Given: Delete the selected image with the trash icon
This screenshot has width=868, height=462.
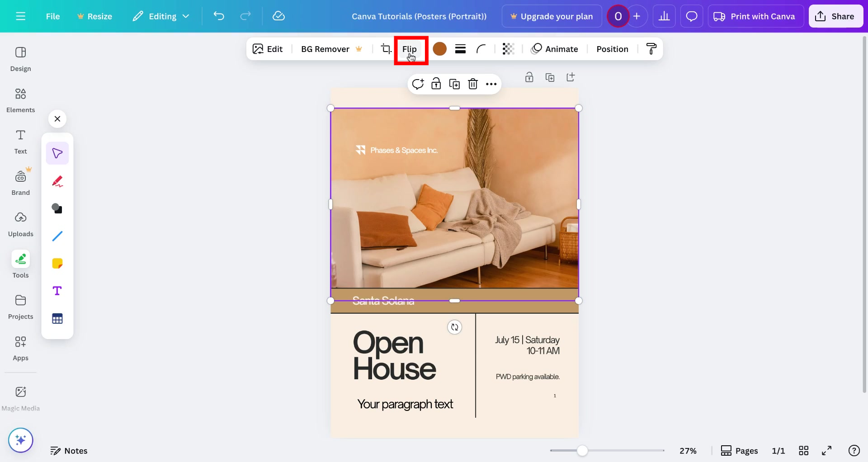Looking at the screenshot, I should pos(473,84).
